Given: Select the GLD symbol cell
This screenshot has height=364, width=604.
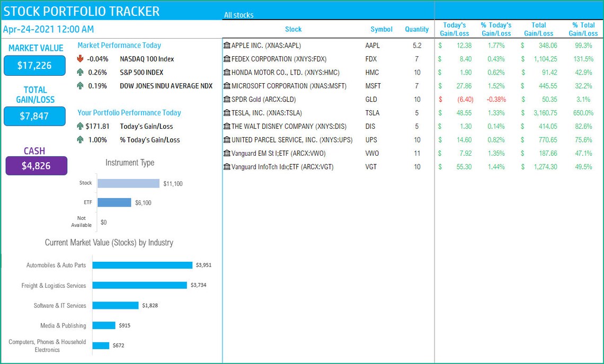Looking at the screenshot, I should (x=371, y=100).
